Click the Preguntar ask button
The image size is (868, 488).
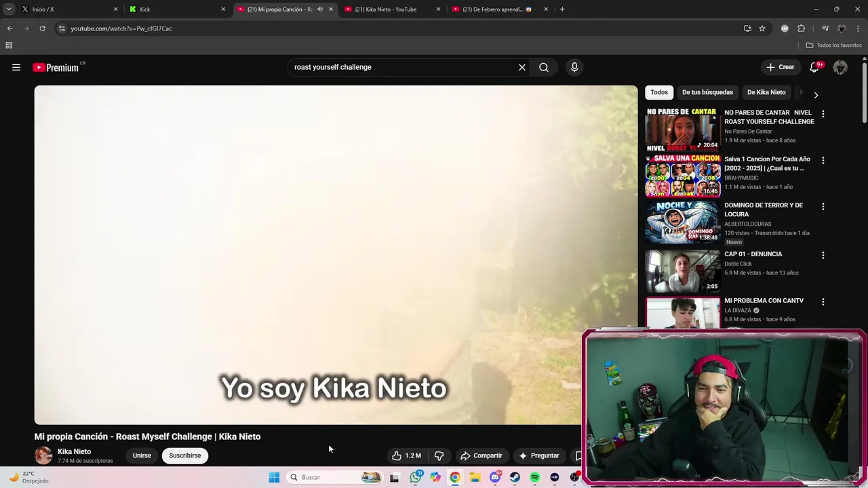click(x=539, y=455)
